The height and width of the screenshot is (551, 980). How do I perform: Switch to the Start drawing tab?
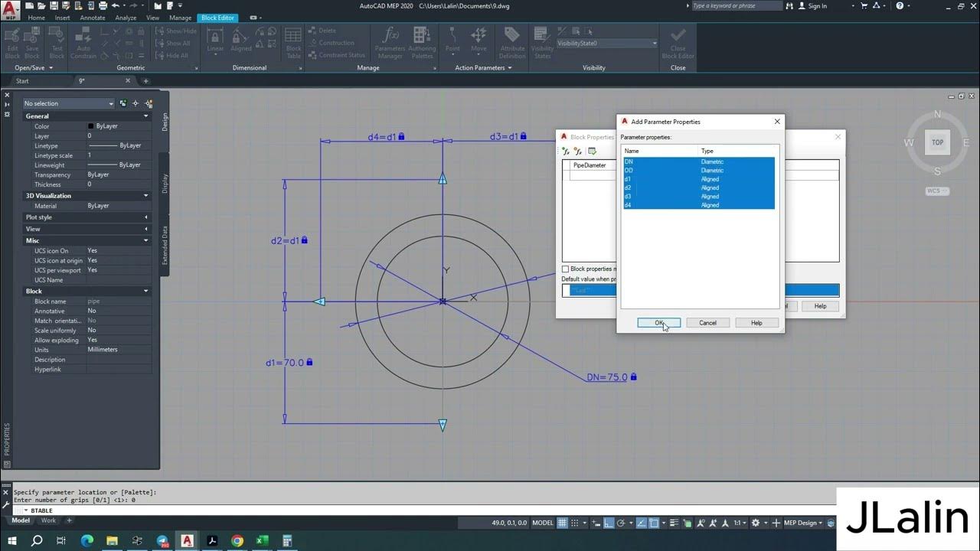coord(22,81)
